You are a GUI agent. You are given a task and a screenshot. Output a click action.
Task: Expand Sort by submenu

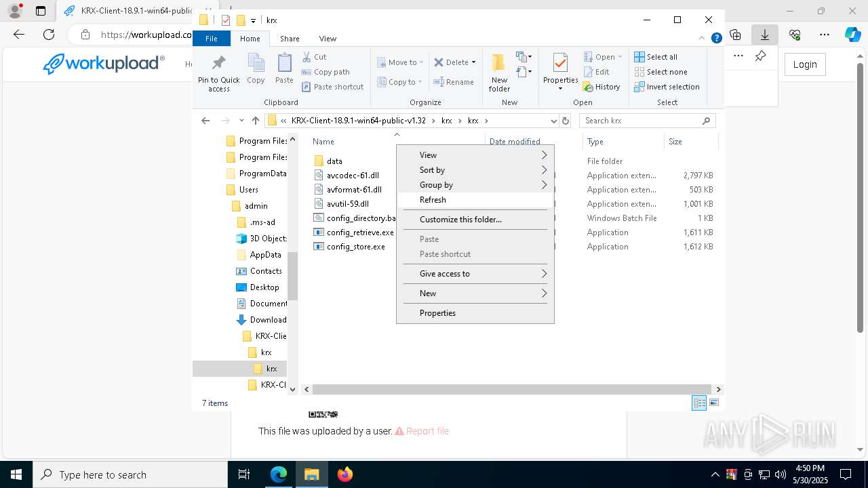475,170
